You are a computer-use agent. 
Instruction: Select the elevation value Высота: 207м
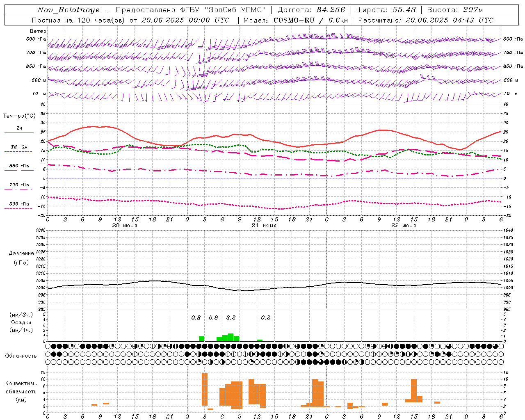point(455,10)
